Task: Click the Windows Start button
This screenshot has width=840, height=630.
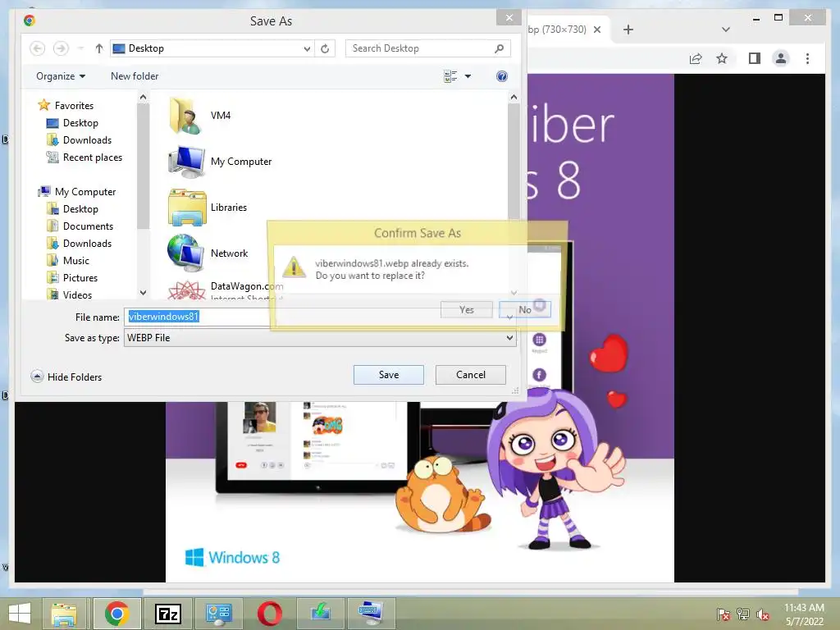Action: pyautogui.click(x=21, y=614)
